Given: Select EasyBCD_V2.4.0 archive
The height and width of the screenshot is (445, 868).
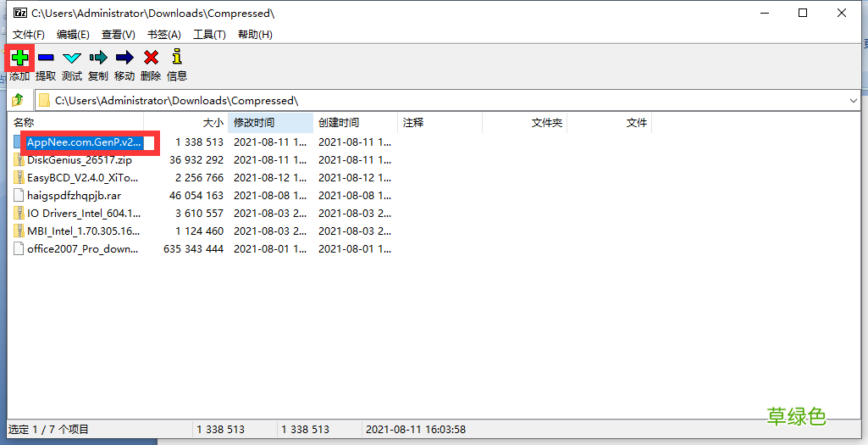Looking at the screenshot, I should click(x=82, y=178).
